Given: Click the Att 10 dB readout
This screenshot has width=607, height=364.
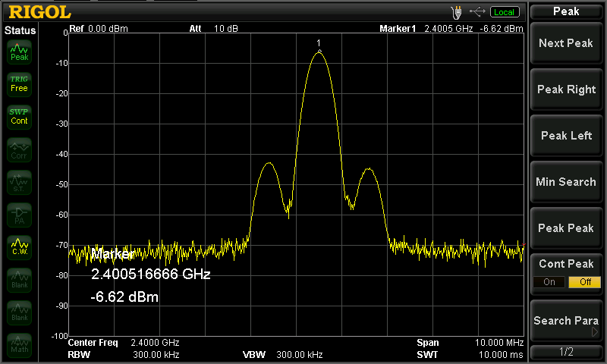Looking at the screenshot, I should click(x=214, y=29).
